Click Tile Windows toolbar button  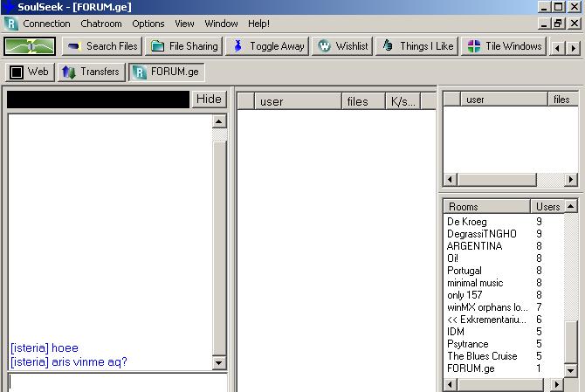point(504,46)
